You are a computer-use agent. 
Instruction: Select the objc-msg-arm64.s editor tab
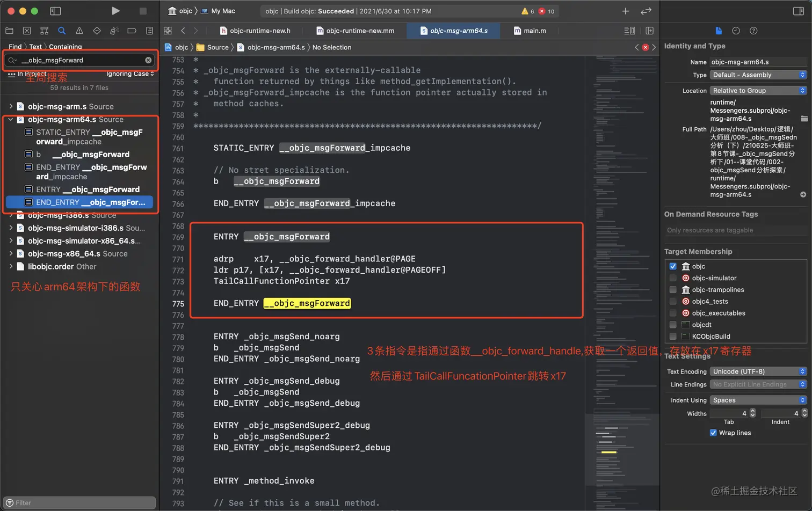pos(454,31)
